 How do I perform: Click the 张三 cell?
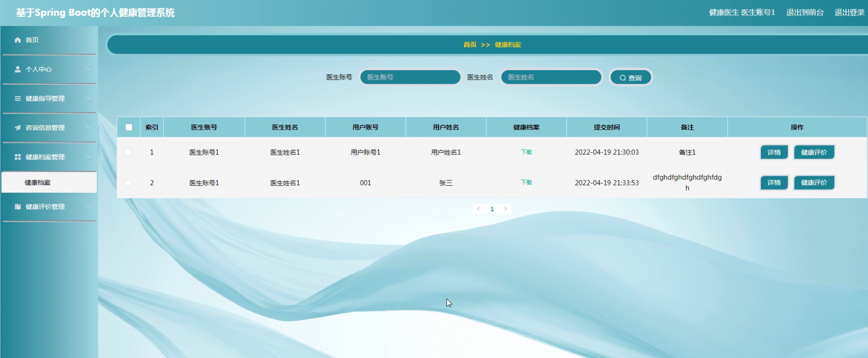coord(446,183)
